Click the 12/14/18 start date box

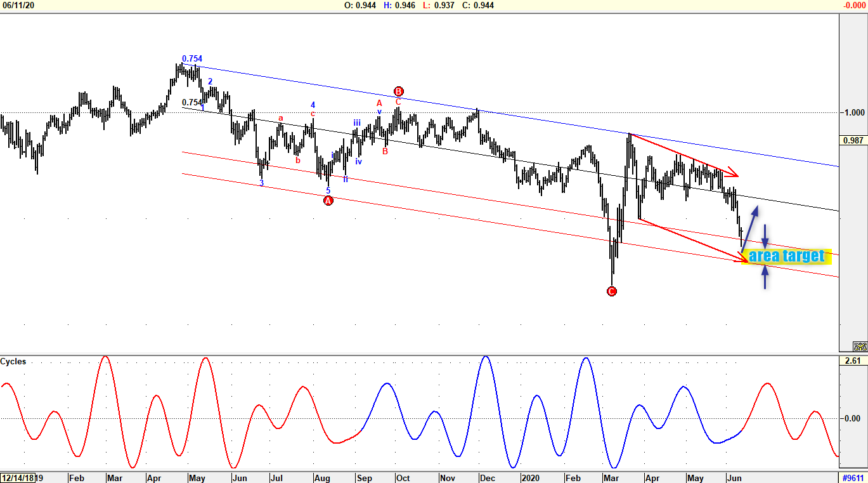point(18,478)
